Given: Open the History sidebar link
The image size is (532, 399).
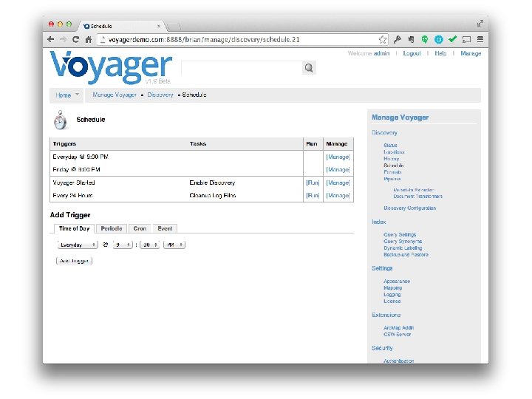Looking at the screenshot, I should (391, 159).
